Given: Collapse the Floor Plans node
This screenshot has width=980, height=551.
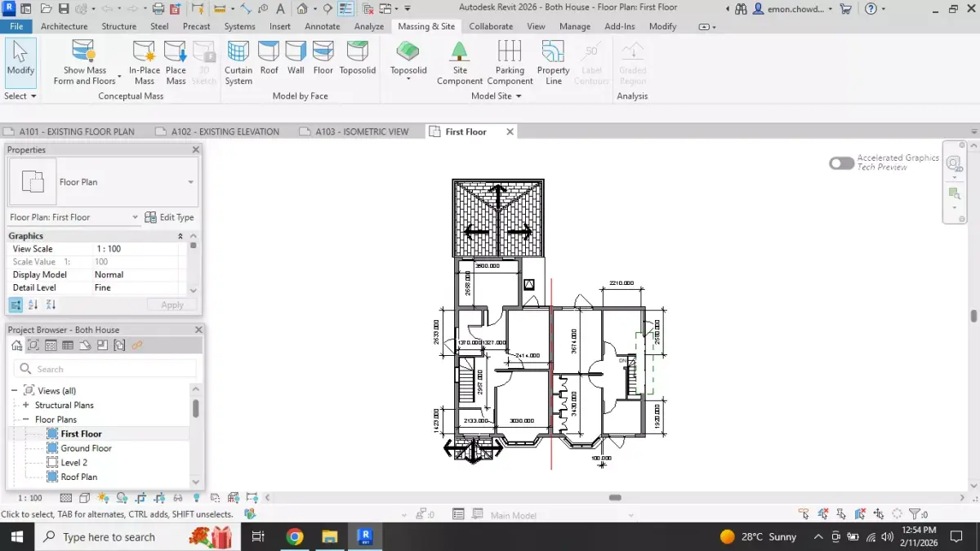Looking at the screenshot, I should pos(26,420).
